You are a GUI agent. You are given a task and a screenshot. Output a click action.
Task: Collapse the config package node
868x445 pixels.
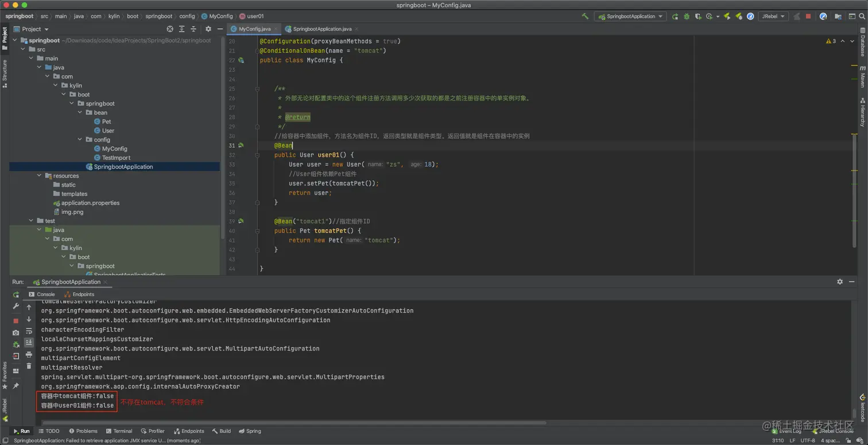[80, 139]
